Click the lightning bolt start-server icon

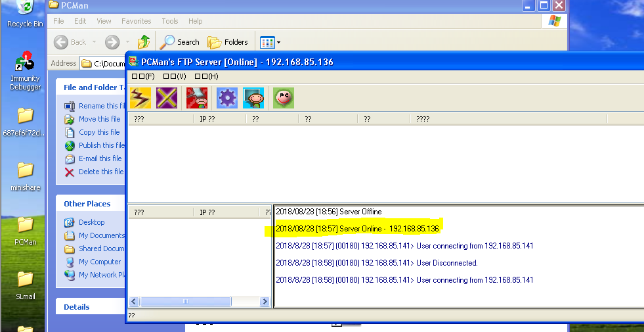140,97
